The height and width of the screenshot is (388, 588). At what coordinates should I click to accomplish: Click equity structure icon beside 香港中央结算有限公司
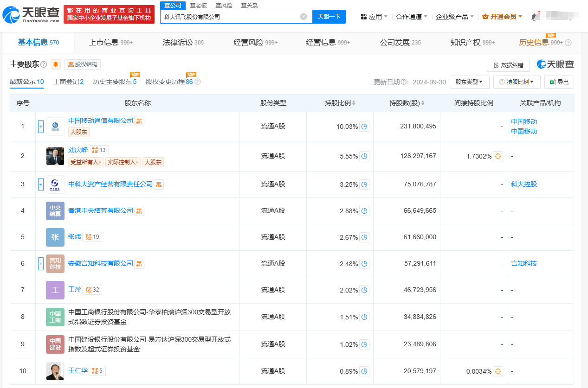pos(139,211)
